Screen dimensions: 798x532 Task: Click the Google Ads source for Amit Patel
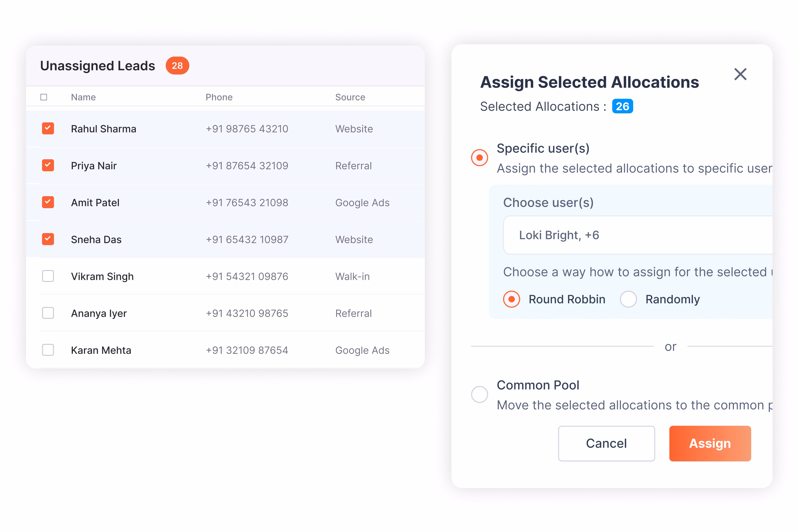tap(362, 203)
